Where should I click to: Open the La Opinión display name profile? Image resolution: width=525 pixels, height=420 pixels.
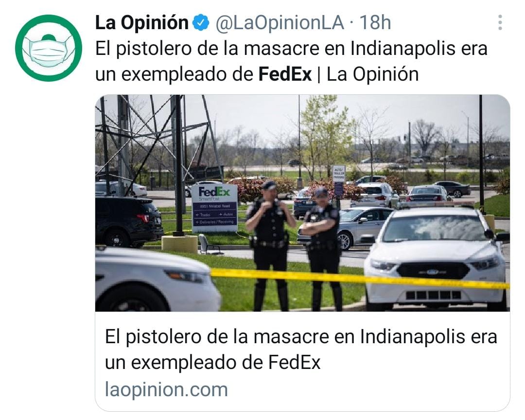pyautogui.click(x=142, y=23)
